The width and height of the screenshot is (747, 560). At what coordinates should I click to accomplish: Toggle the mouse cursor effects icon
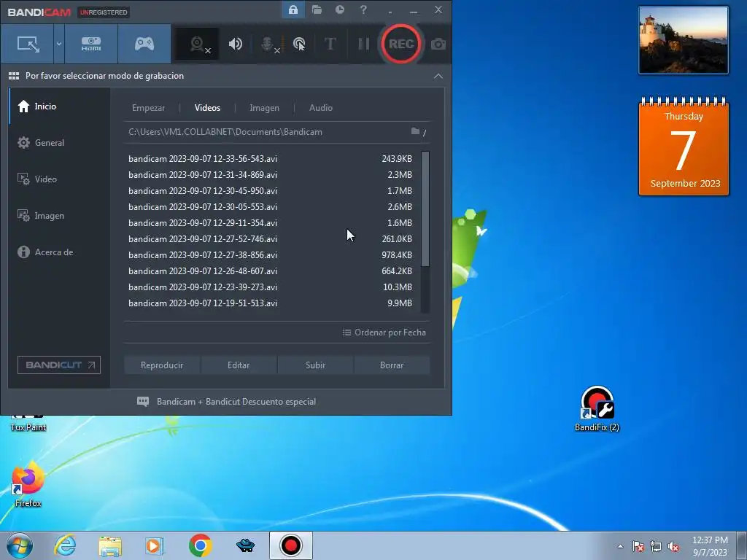[299, 44]
